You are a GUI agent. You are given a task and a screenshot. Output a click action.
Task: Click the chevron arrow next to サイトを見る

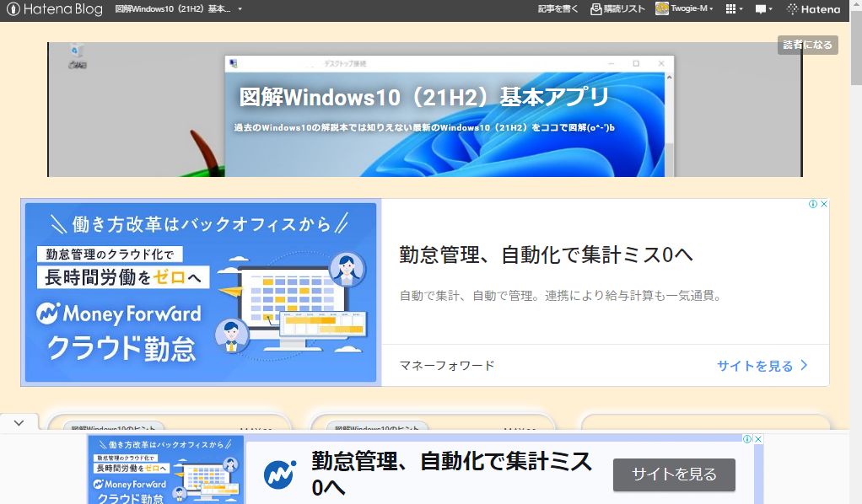pos(805,366)
